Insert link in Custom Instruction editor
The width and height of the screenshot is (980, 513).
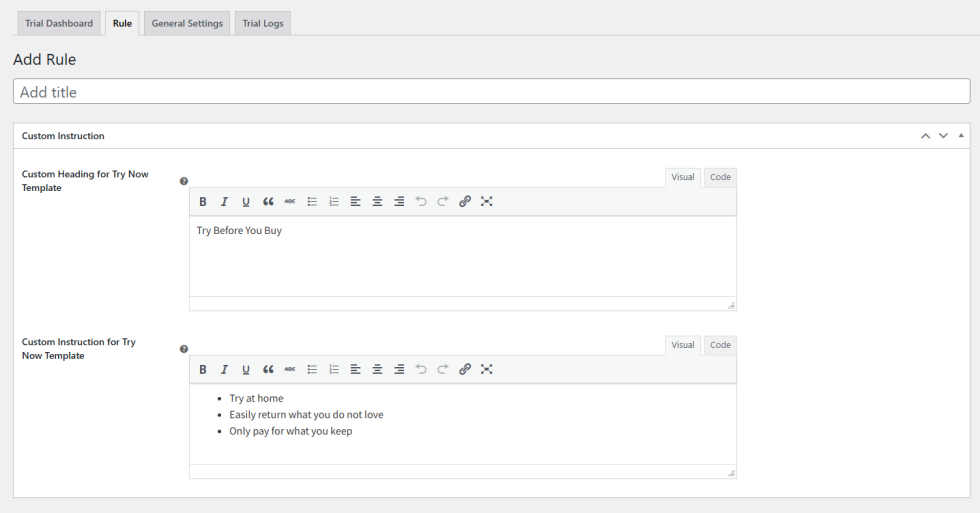click(464, 369)
